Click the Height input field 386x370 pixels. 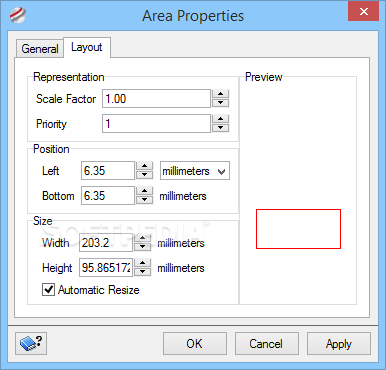pyautogui.click(x=106, y=267)
